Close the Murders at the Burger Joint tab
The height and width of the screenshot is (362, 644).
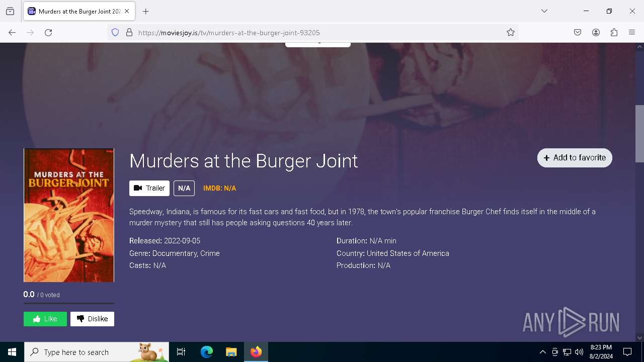coord(127,11)
